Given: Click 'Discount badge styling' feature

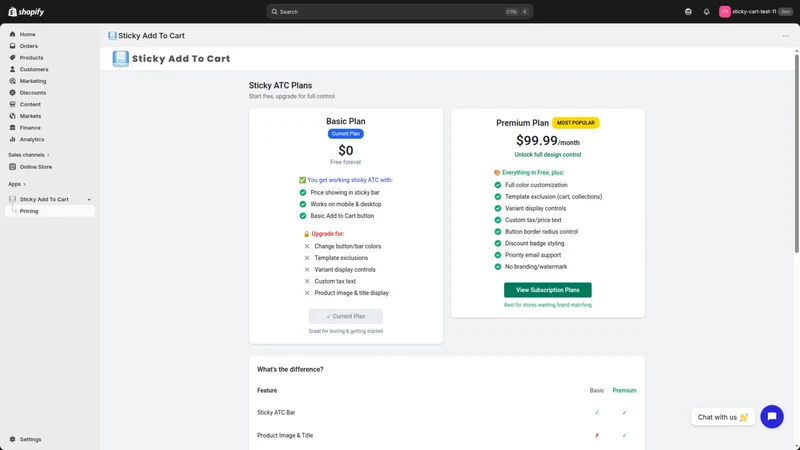Looking at the screenshot, I should pos(534,243).
